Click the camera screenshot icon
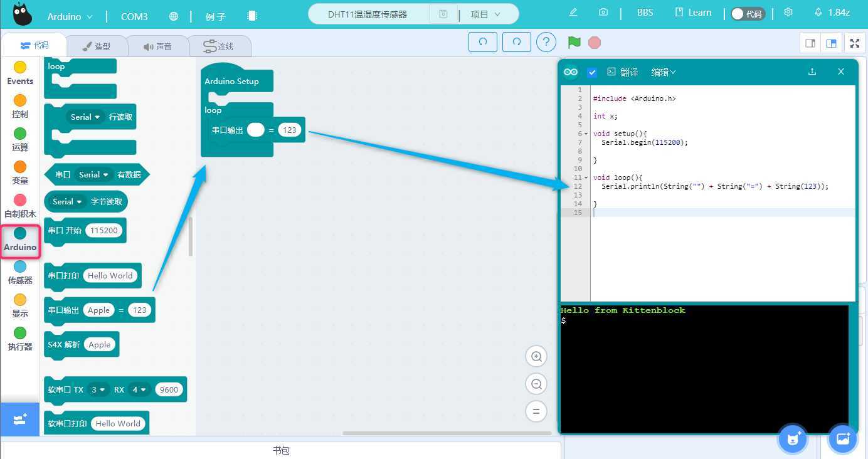868x459 pixels. click(603, 13)
